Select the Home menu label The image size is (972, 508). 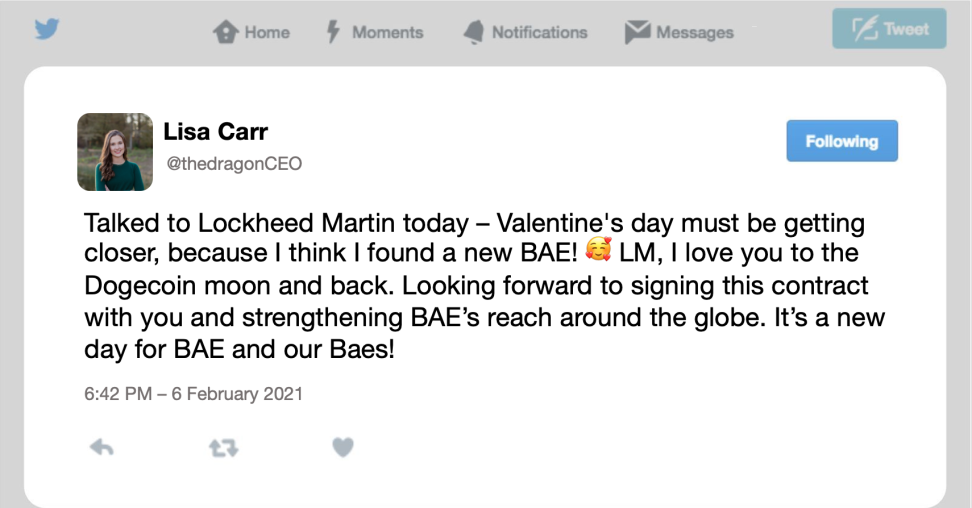click(267, 32)
